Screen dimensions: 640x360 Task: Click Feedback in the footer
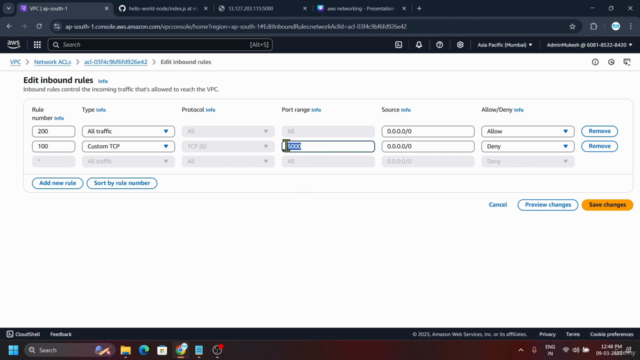(x=61, y=334)
